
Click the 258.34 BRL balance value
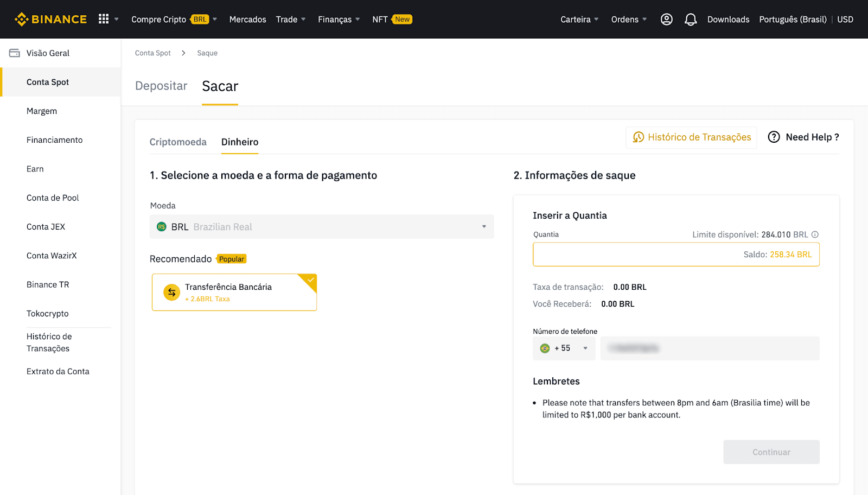pos(791,255)
